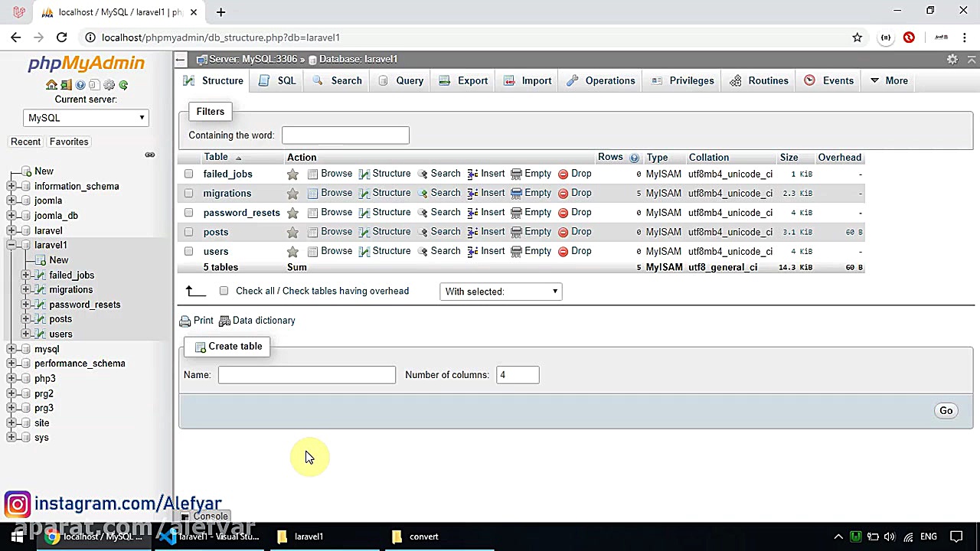The image size is (980, 551).
Task: Open the Privileges tab
Action: 683,80
